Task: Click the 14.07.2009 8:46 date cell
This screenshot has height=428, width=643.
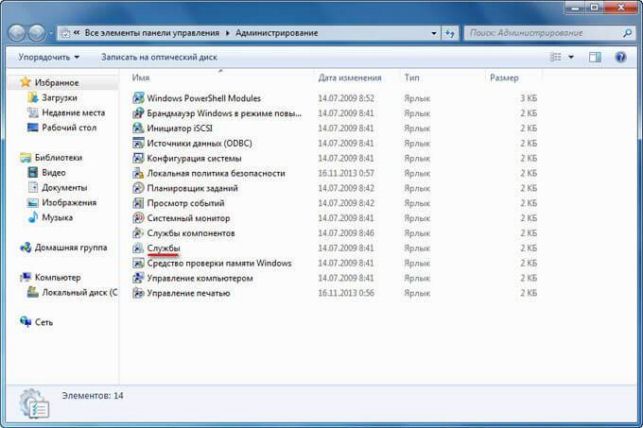Action: pyautogui.click(x=346, y=233)
